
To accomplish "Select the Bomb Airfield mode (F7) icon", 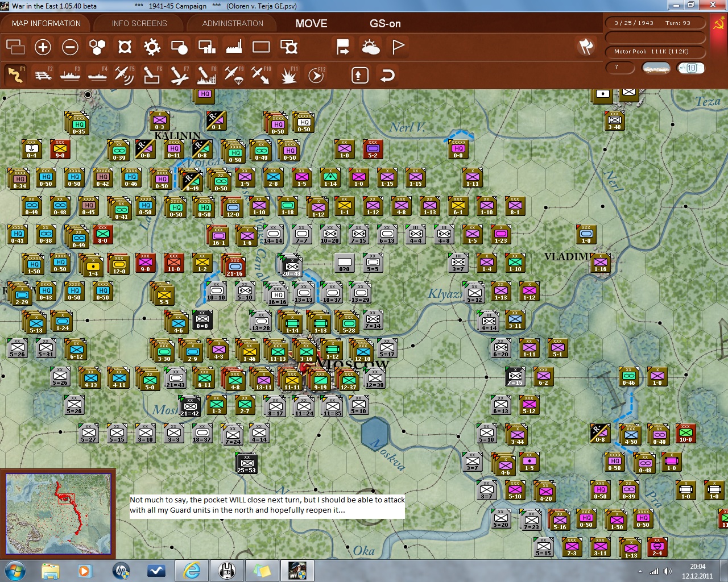I will coord(179,74).
